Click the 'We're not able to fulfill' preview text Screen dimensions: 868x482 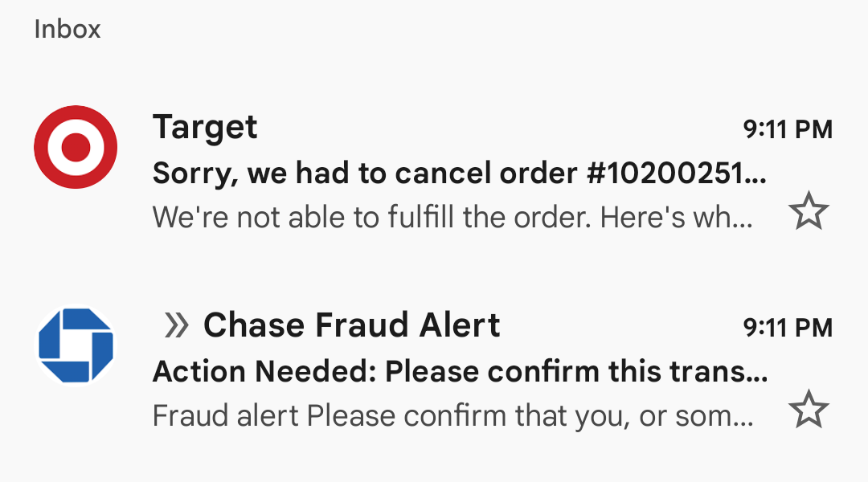click(452, 216)
